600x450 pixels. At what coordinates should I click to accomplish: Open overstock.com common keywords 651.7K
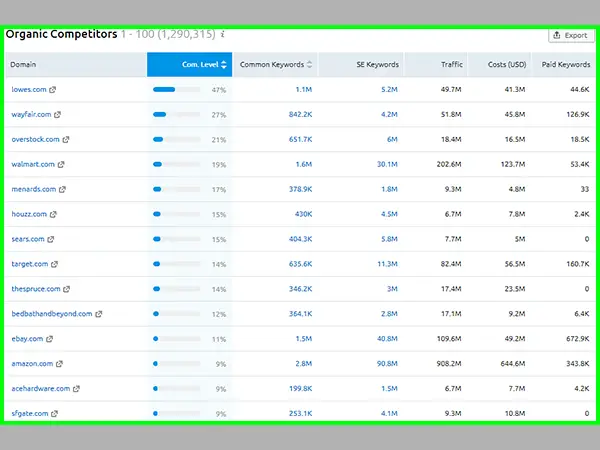coord(300,139)
